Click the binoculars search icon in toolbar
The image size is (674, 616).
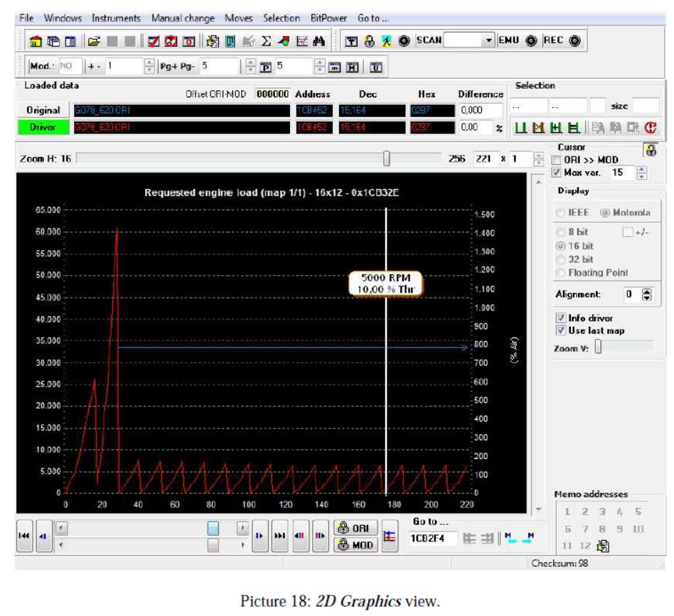(x=319, y=41)
